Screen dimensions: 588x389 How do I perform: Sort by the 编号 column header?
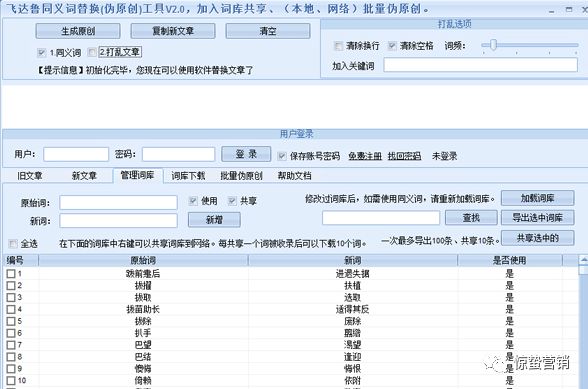click(x=20, y=260)
